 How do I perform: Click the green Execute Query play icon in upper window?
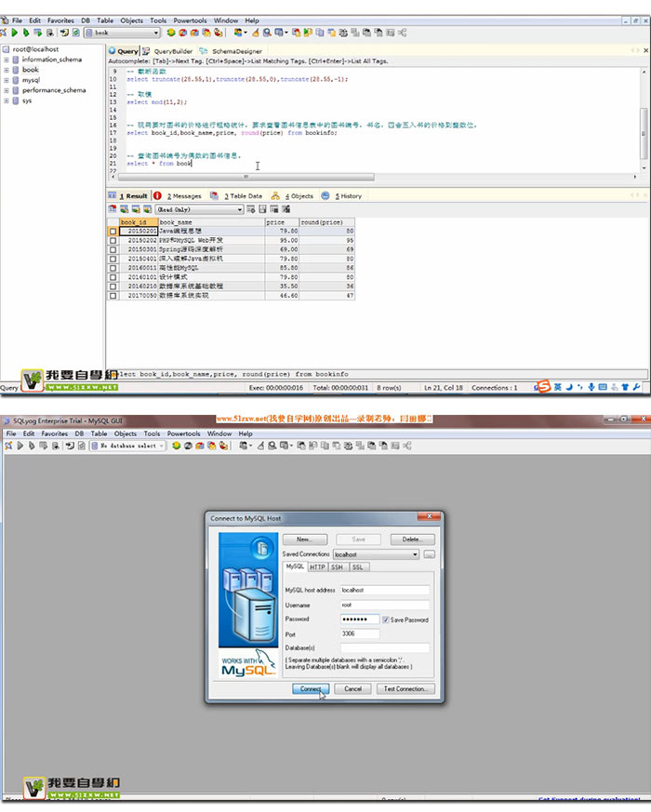(x=15, y=33)
